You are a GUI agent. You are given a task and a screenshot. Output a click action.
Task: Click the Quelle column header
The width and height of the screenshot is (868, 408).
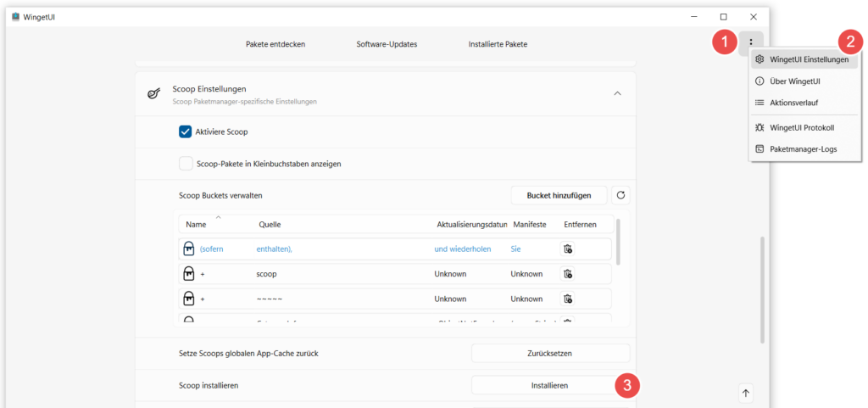click(x=270, y=225)
